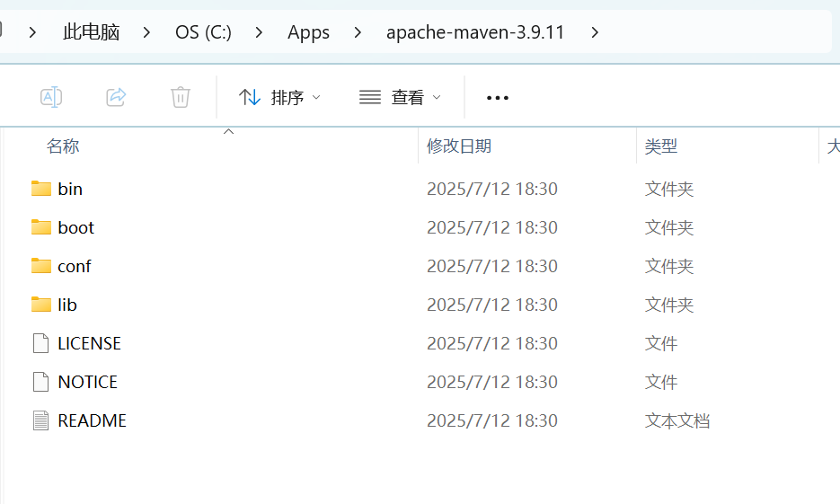Screen dimensions: 840x504
Task: Click the modified date of NOTICE
Action: click(x=492, y=382)
